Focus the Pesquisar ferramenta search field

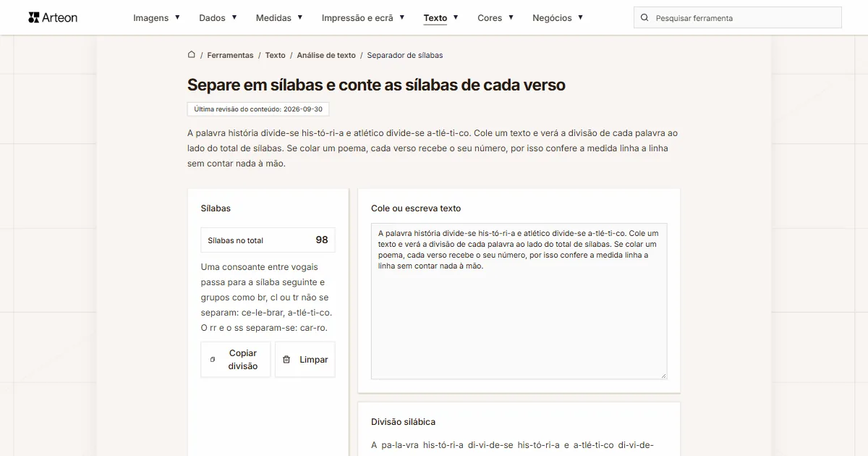738,18
